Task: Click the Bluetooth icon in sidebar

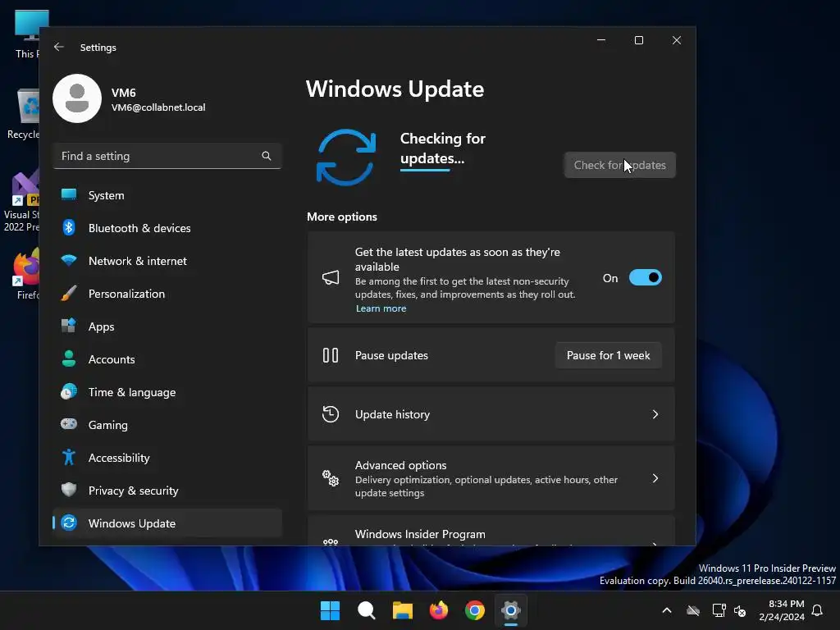Action: [x=69, y=228]
